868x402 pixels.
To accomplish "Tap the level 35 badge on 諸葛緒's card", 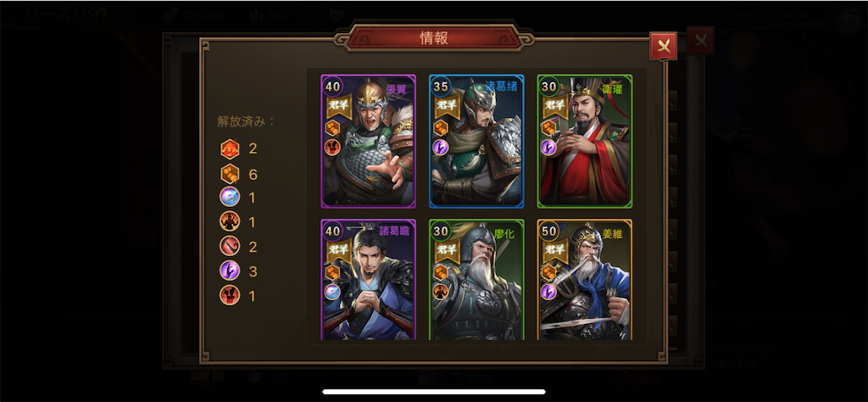I will click(441, 87).
